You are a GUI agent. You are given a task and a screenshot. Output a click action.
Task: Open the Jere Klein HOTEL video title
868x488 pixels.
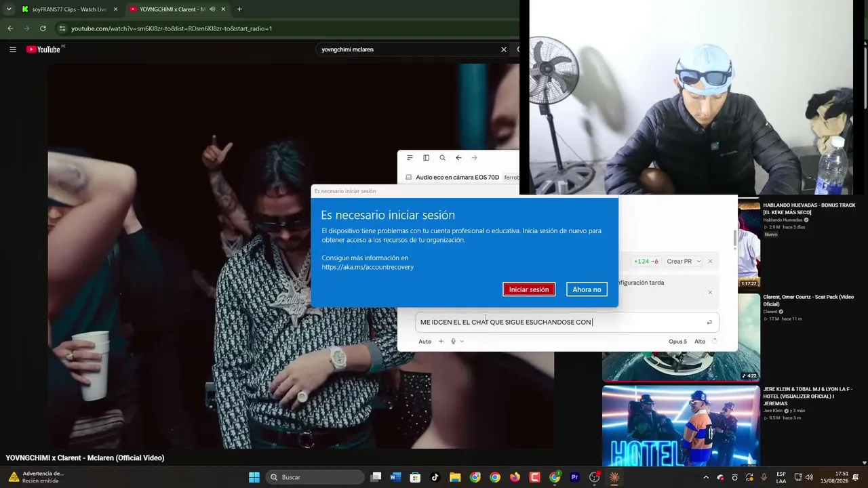[x=808, y=396]
